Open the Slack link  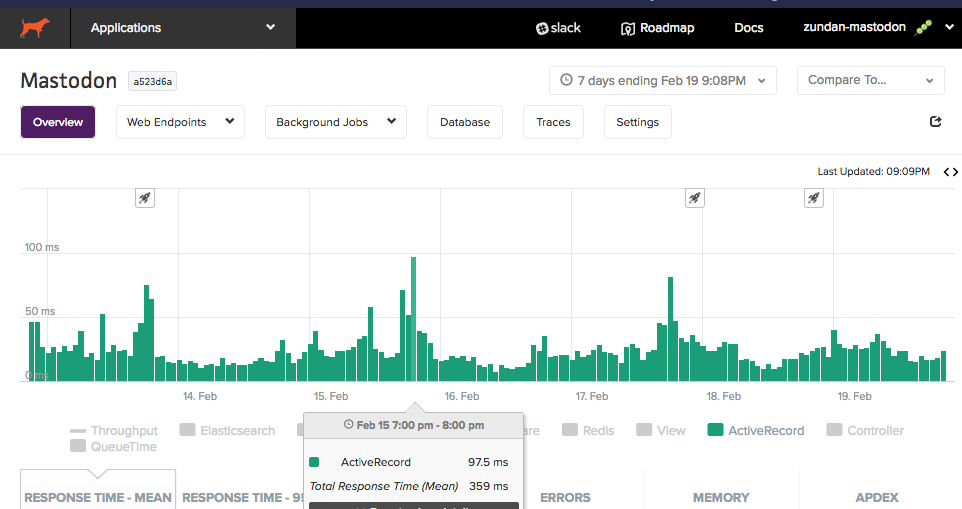click(558, 28)
